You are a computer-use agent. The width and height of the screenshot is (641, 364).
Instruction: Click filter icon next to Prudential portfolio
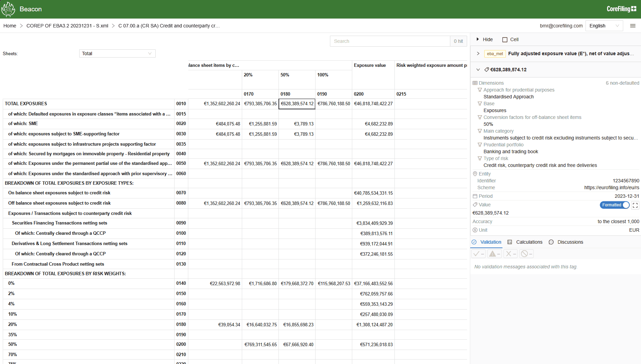click(x=480, y=145)
